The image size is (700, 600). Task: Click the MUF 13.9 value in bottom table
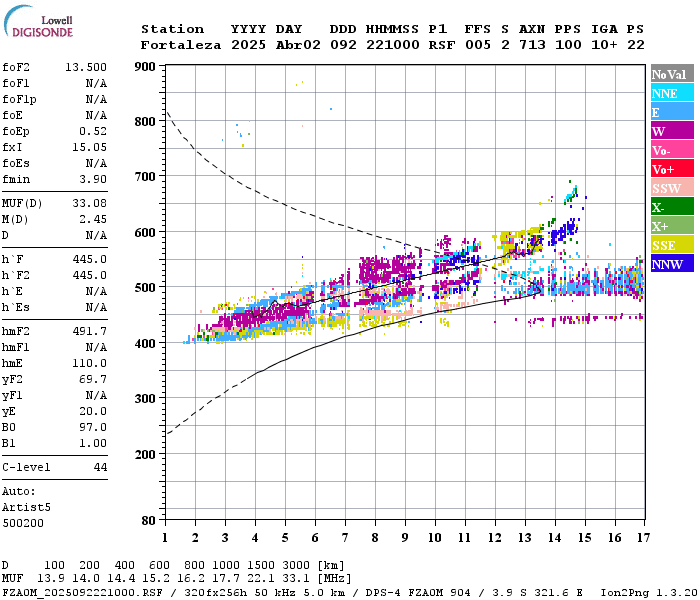click(51, 579)
